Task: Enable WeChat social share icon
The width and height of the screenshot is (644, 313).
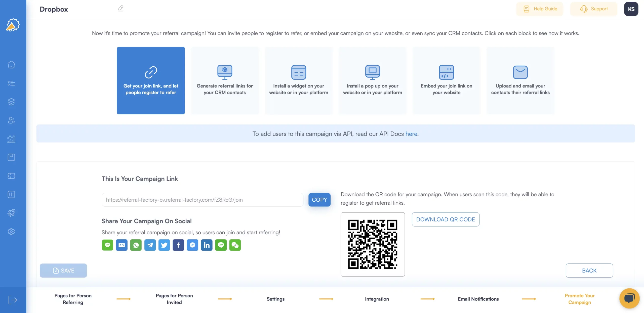Action: 235,245
